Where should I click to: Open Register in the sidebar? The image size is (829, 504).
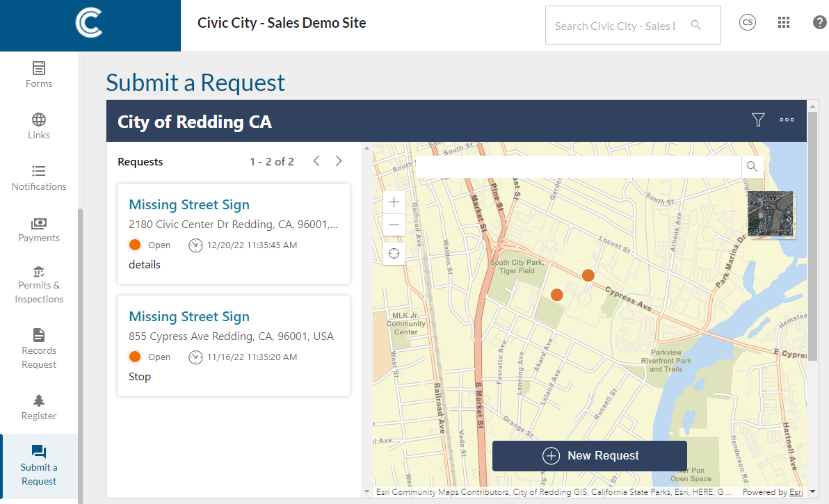pyautogui.click(x=38, y=407)
